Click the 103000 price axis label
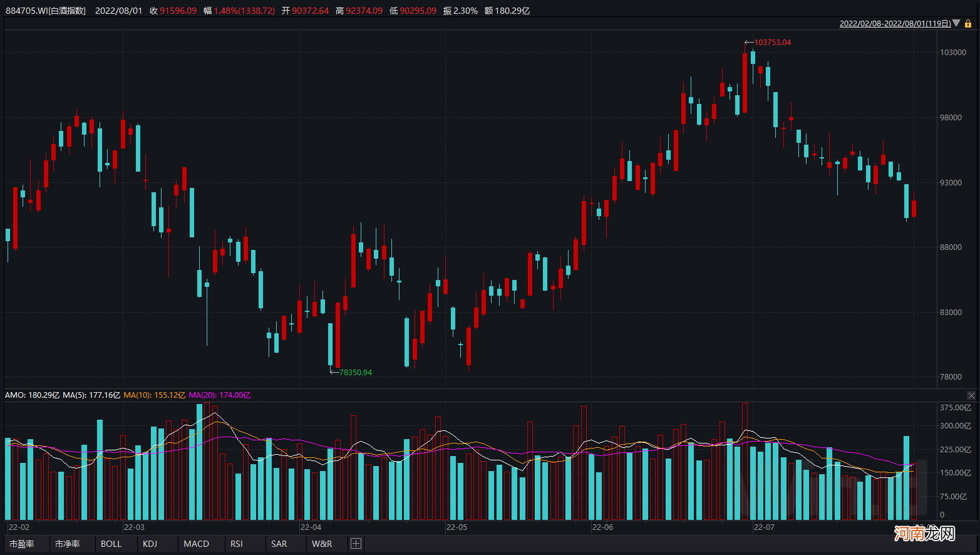980x555 pixels. (x=953, y=53)
